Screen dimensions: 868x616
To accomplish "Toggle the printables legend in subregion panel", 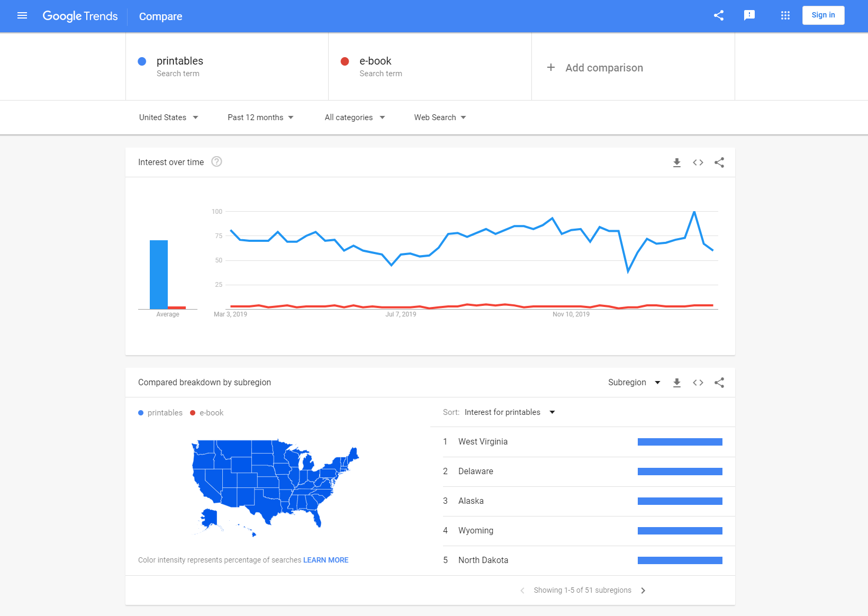I will [160, 412].
